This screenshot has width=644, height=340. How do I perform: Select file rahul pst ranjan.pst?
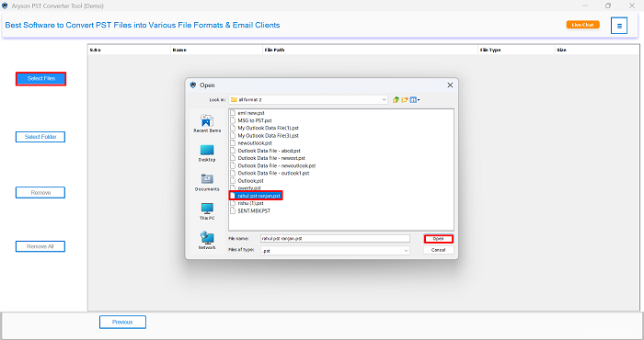[256, 196]
